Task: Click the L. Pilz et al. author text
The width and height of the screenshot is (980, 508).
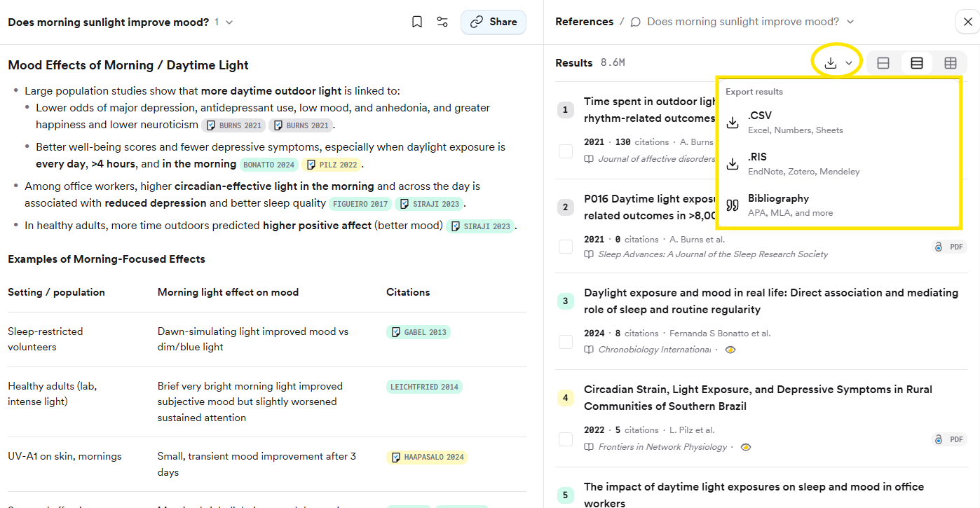Action: [x=691, y=430]
